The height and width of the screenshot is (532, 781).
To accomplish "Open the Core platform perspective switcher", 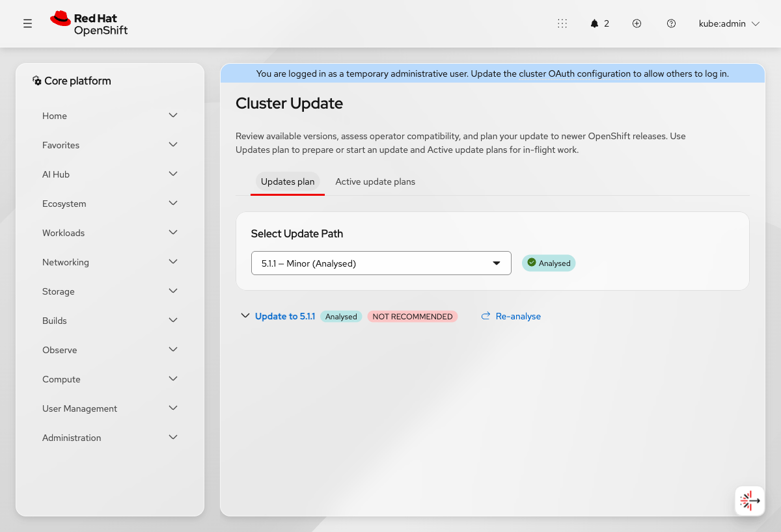I will tap(72, 81).
